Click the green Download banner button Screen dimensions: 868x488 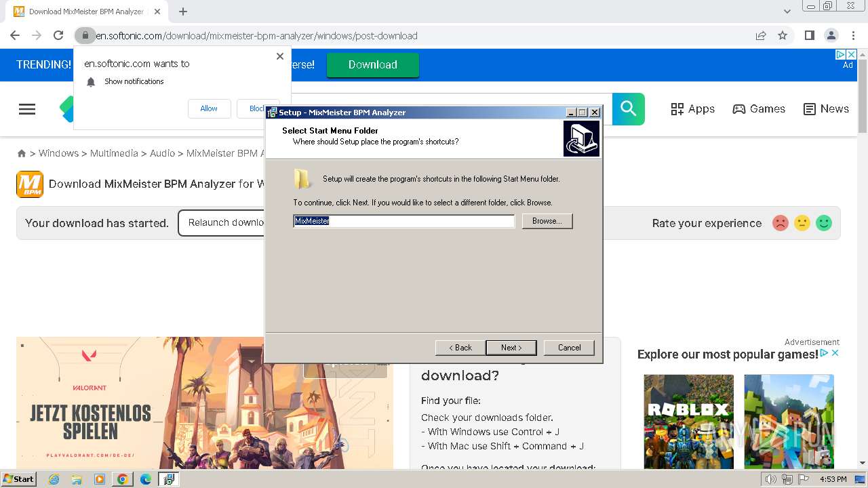[373, 64]
